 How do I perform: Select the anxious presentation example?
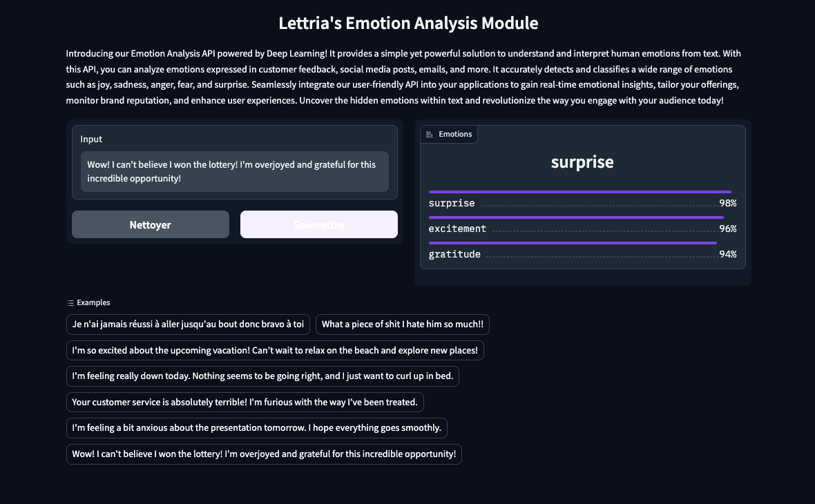click(257, 427)
